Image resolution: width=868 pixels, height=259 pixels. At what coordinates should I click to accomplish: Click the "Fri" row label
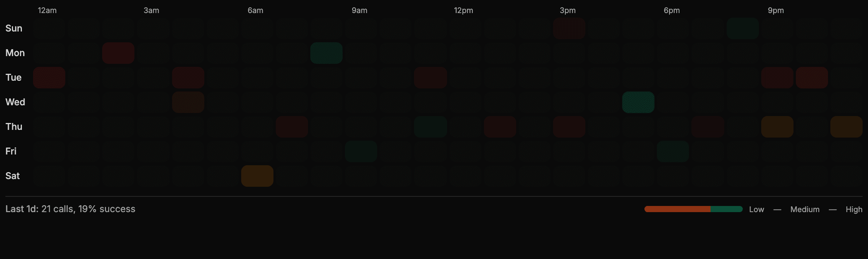click(11, 151)
